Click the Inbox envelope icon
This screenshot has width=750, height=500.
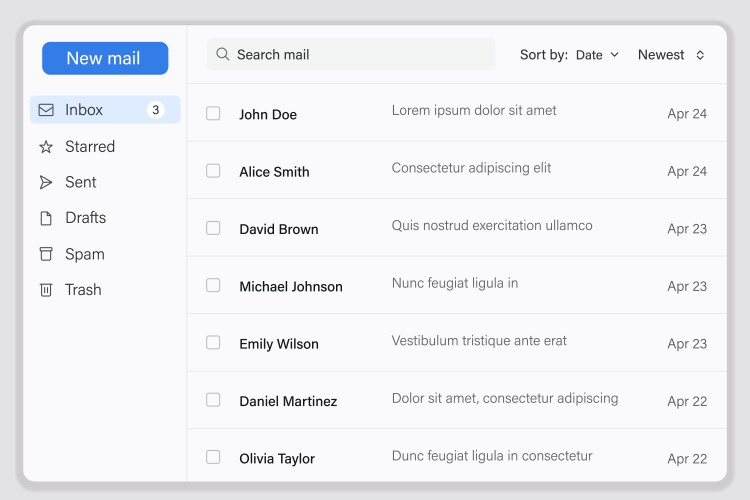(x=46, y=110)
